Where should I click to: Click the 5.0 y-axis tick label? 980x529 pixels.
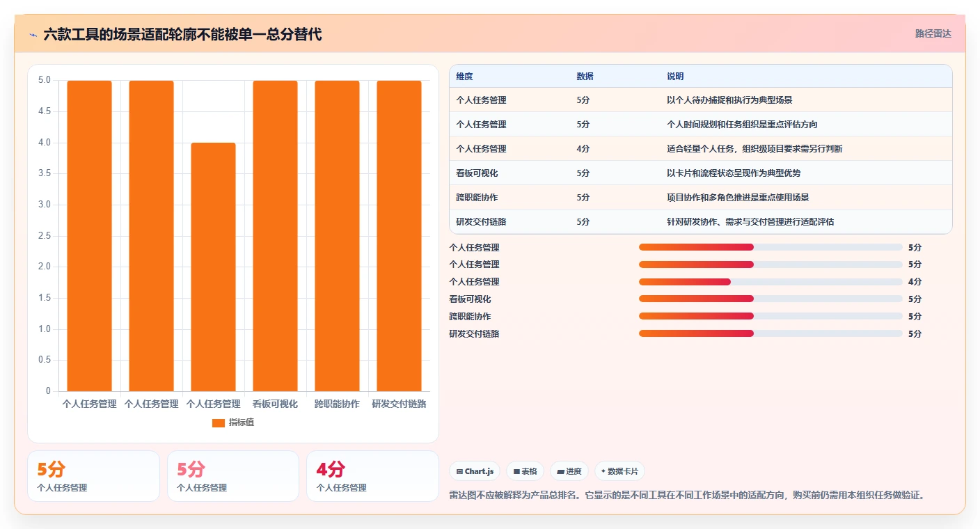pyautogui.click(x=45, y=80)
